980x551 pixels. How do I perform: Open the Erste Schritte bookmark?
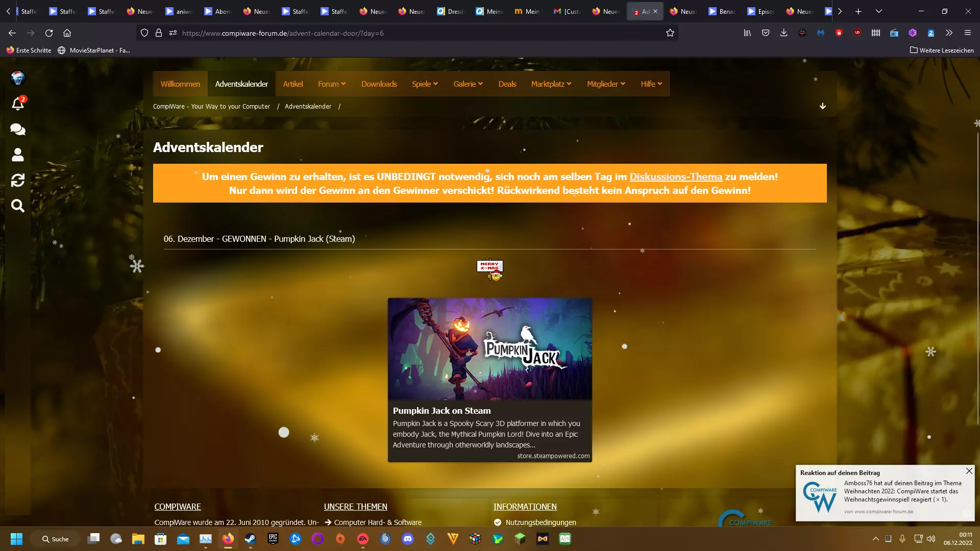click(29, 50)
